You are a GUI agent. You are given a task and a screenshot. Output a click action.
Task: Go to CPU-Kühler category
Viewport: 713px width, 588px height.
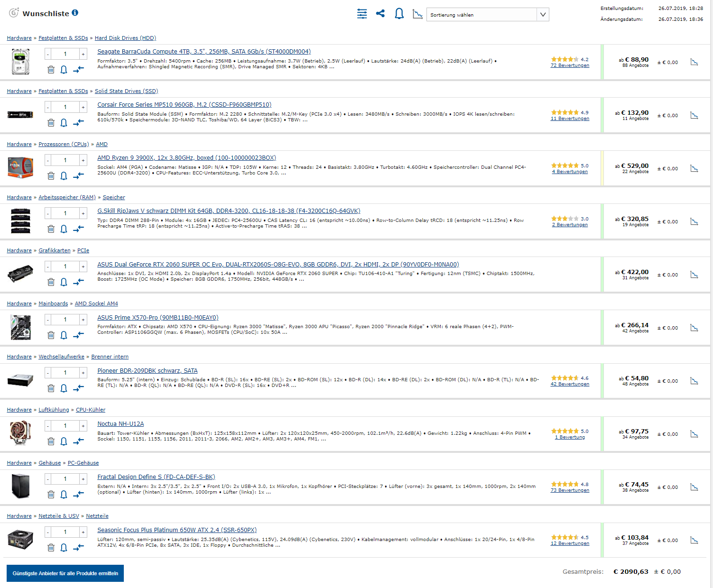point(91,410)
